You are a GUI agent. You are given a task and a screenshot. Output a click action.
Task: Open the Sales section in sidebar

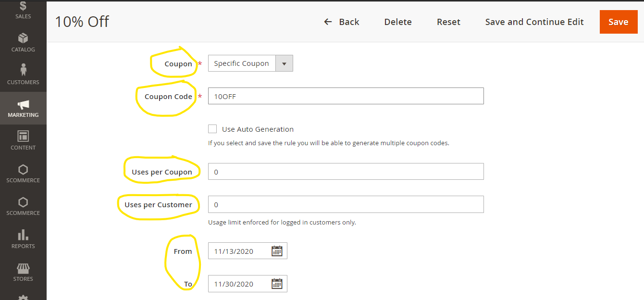coord(23,11)
